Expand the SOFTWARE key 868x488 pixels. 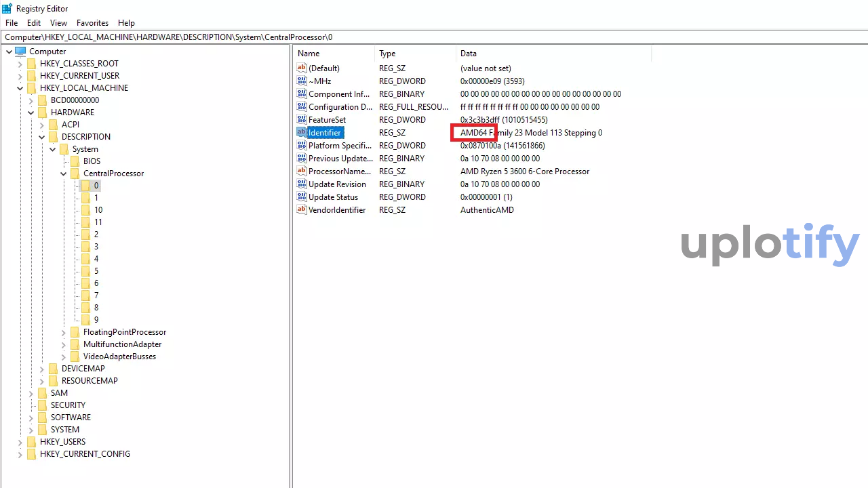[31, 418]
